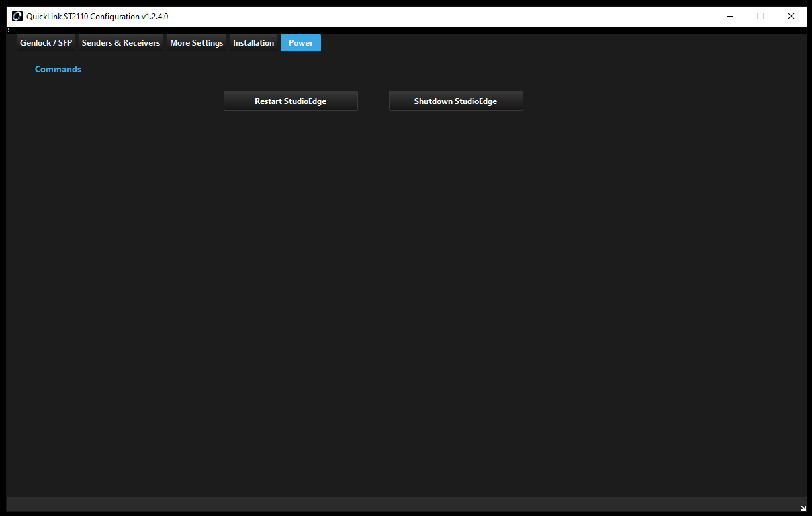Image resolution: width=812 pixels, height=516 pixels.
Task: Click the Commands section heading
Action: click(58, 70)
